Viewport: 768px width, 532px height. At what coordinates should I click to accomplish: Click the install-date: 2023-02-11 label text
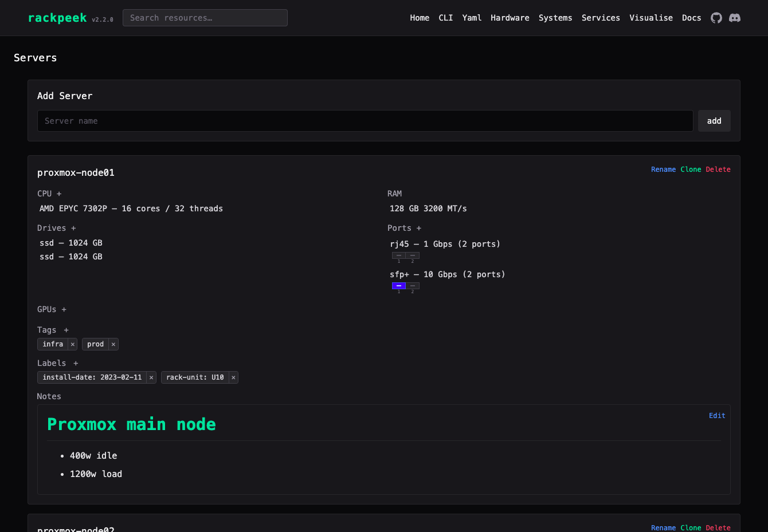(x=92, y=377)
